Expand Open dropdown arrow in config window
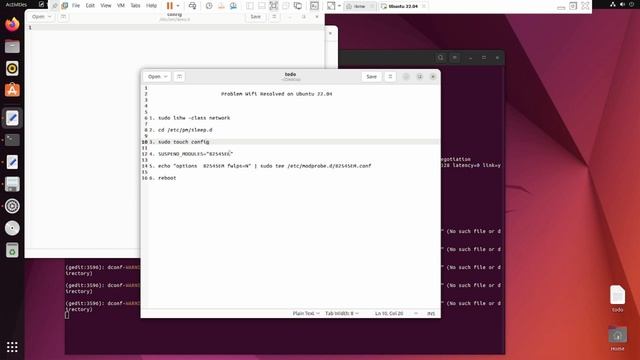640x360 pixels. pyautogui.click(x=50, y=17)
